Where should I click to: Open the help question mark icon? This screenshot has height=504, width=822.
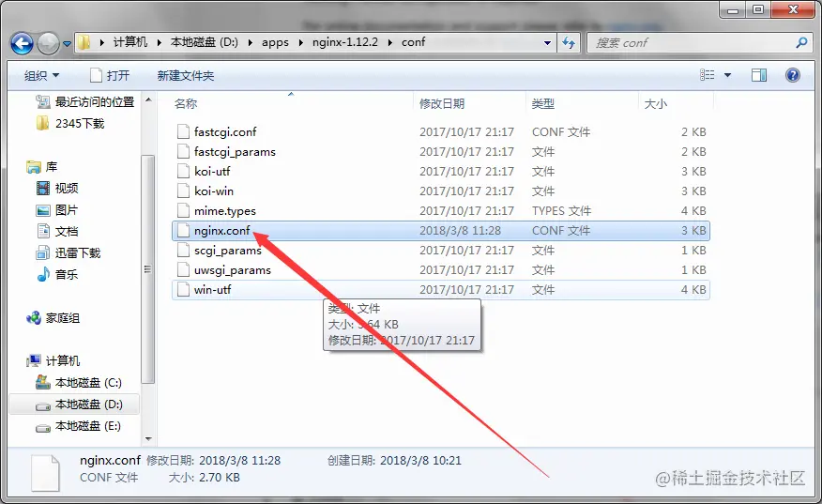point(793,75)
